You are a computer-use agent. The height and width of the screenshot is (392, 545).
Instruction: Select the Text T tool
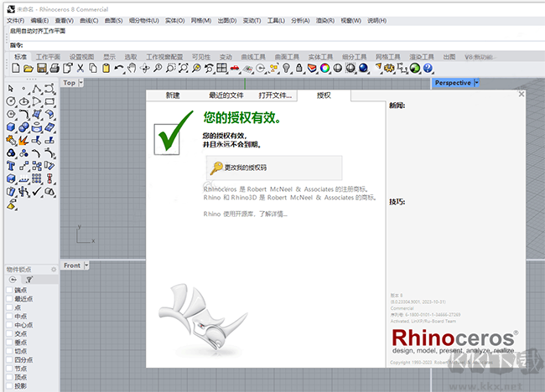coord(11,166)
